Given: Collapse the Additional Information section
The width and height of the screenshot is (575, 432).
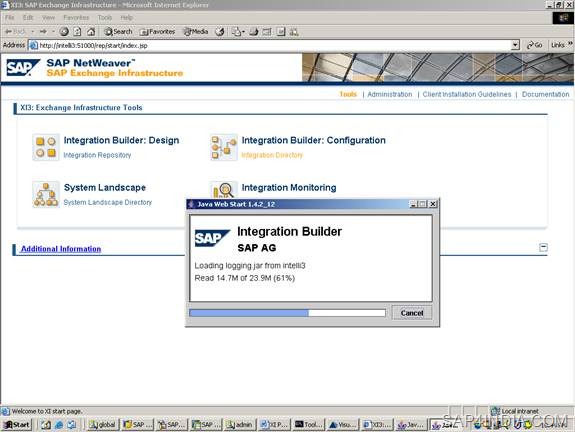Looking at the screenshot, I should tap(543, 247).
